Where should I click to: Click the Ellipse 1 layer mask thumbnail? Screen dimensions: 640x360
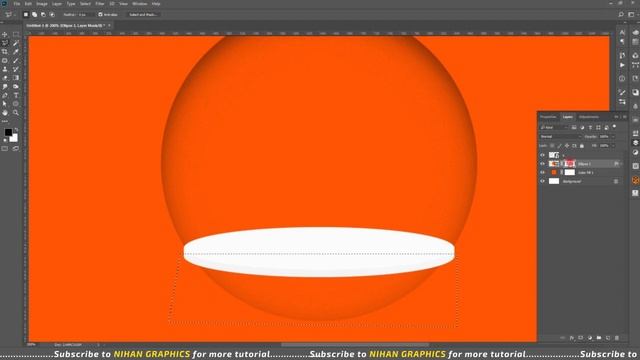tap(570, 164)
